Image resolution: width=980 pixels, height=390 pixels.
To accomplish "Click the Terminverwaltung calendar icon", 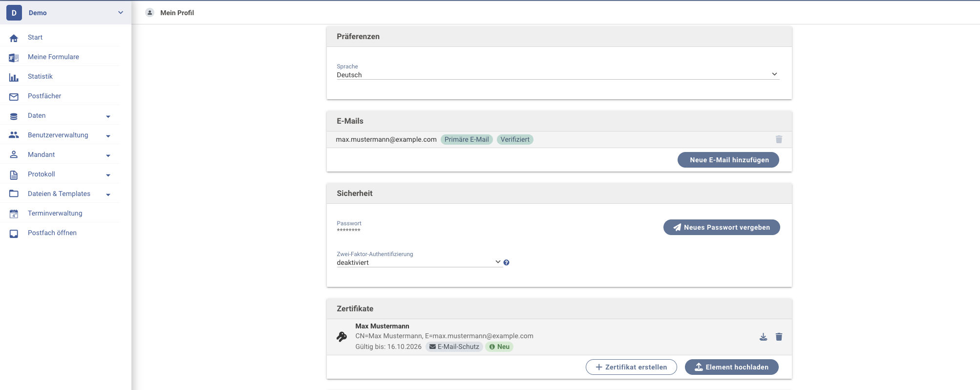I will (14, 214).
